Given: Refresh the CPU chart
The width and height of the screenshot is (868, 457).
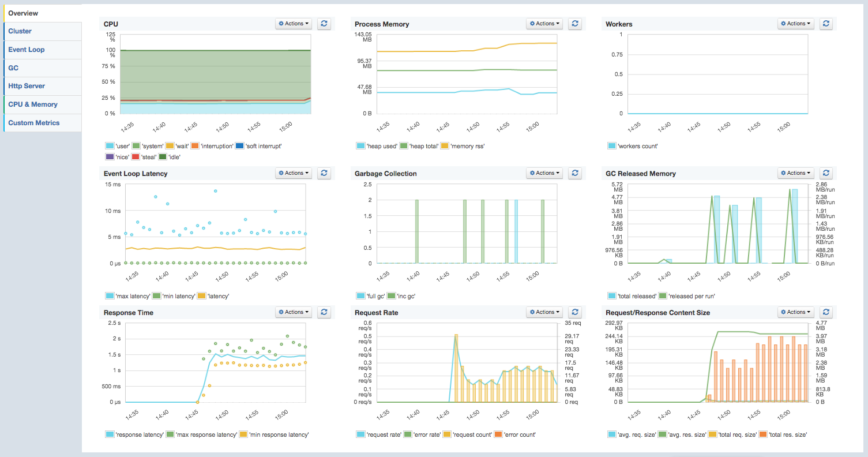Looking at the screenshot, I should point(324,24).
